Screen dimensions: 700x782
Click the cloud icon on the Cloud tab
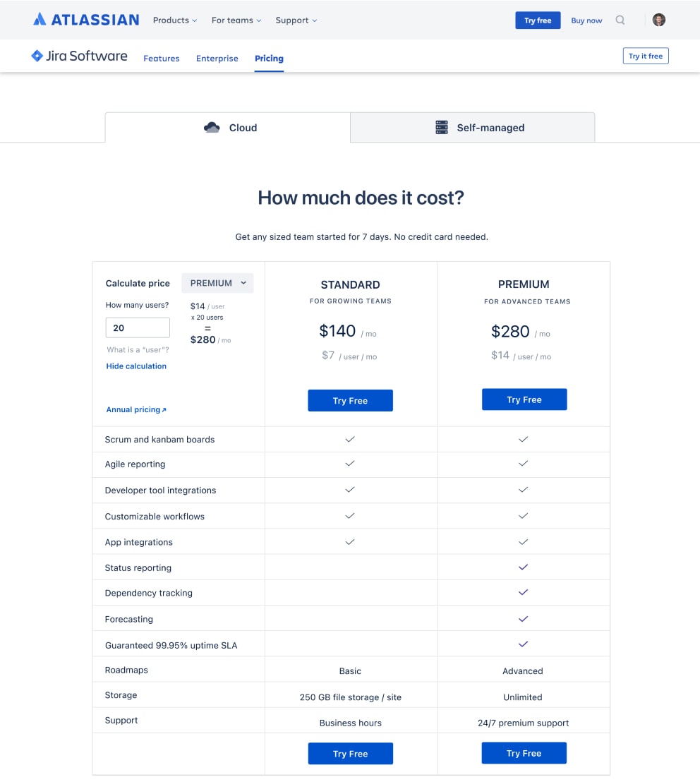[x=211, y=127]
